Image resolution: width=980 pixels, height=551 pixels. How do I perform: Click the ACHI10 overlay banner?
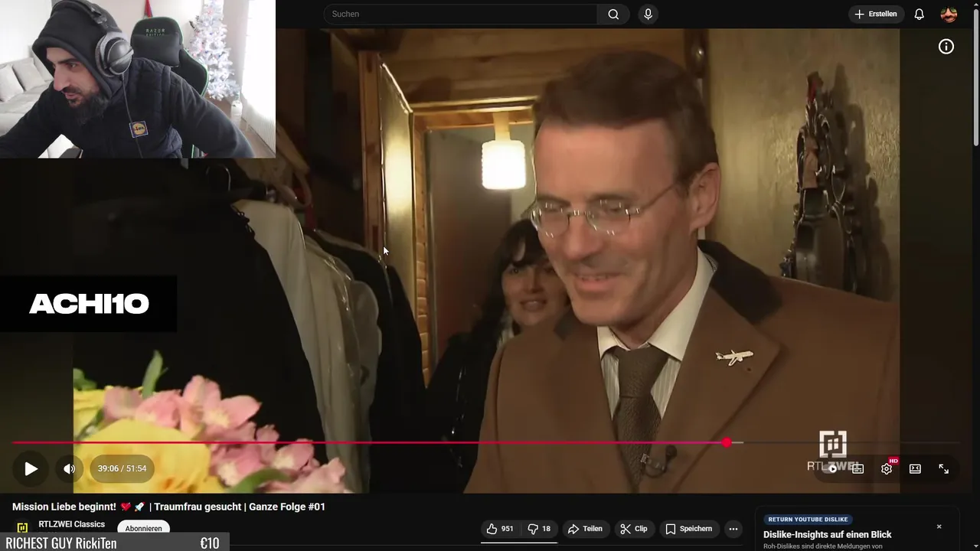(88, 304)
